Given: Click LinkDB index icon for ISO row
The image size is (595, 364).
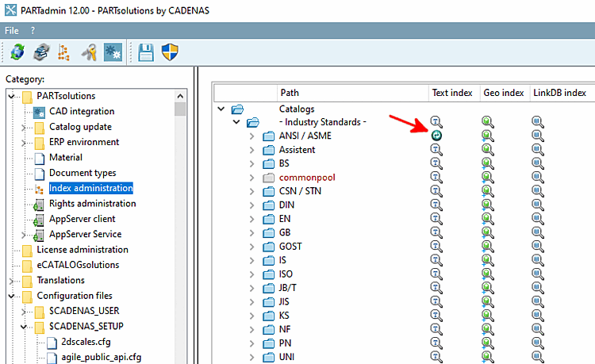Looking at the screenshot, I should (538, 274).
